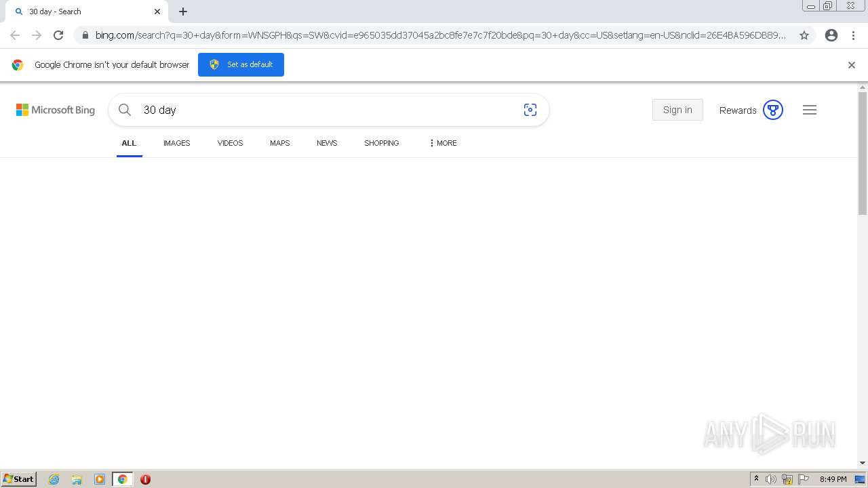Open Chrome's three-dot menu

pos(853,35)
